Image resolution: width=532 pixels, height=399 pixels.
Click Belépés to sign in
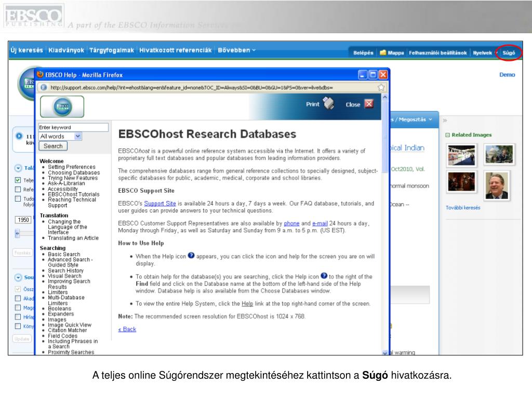[x=363, y=52]
